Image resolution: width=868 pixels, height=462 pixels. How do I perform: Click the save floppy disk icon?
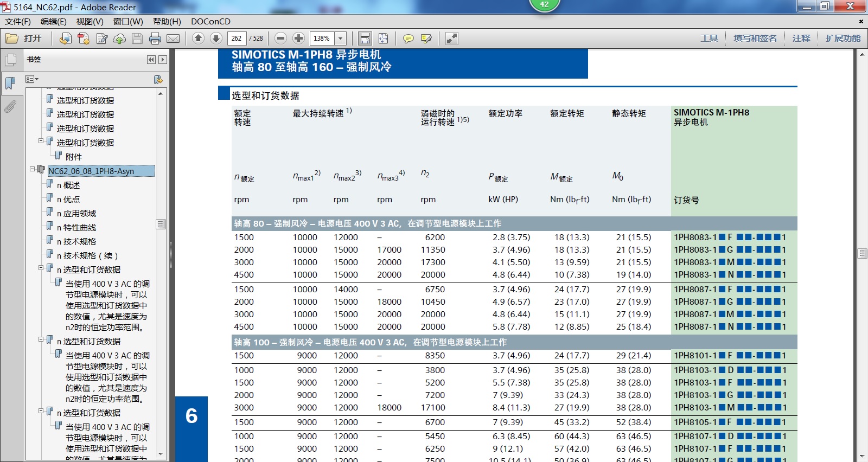click(137, 39)
